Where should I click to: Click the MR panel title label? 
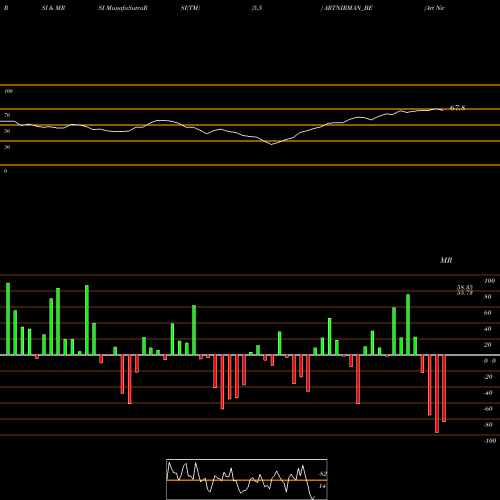pyautogui.click(x=446, y=260)
